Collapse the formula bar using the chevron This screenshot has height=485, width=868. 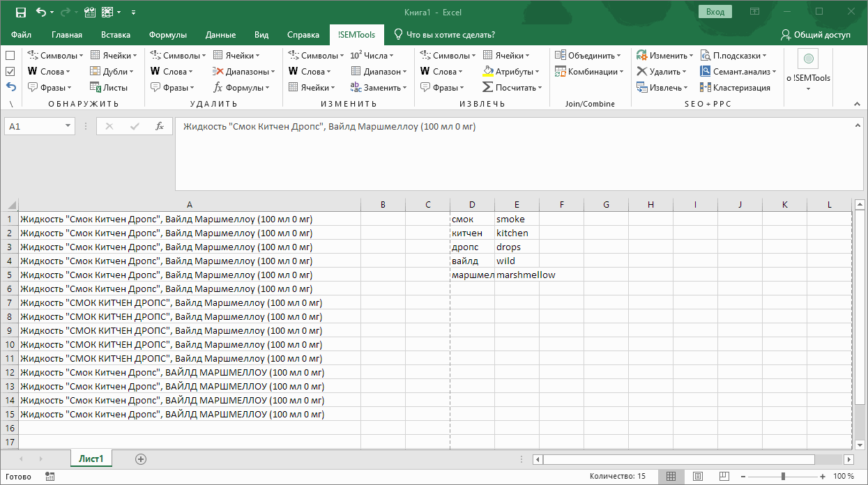pyautogui.click(x=858, y=124)
